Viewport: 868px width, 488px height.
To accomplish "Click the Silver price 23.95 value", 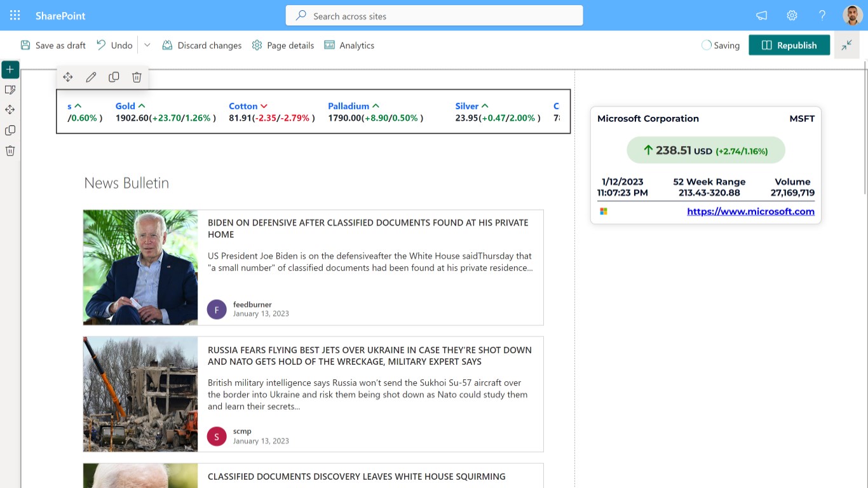I will click(466, 118).
